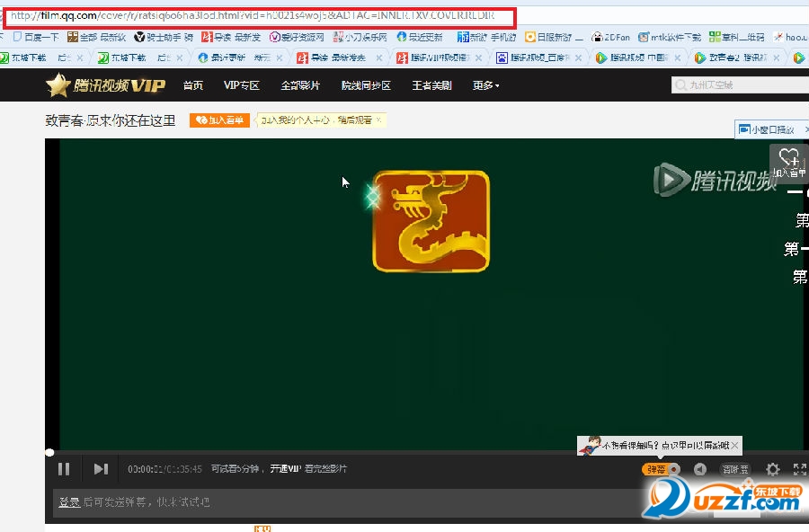
Task: Click the heart 加入看单 overlay icon
Action: (789, 162)
